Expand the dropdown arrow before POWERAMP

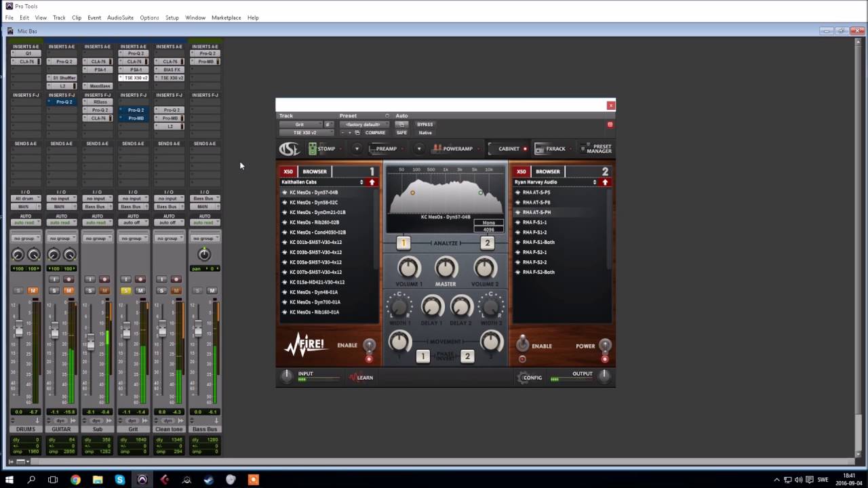419,149
